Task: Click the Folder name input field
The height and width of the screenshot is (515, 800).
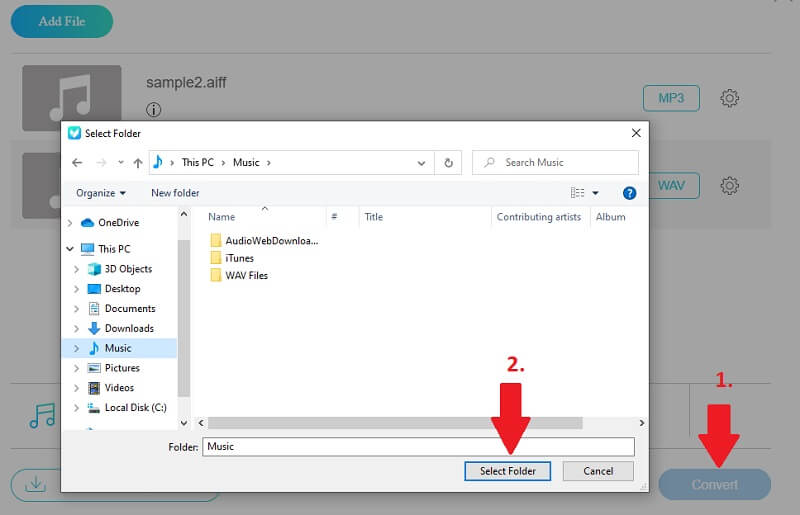Action: [418, 447]
